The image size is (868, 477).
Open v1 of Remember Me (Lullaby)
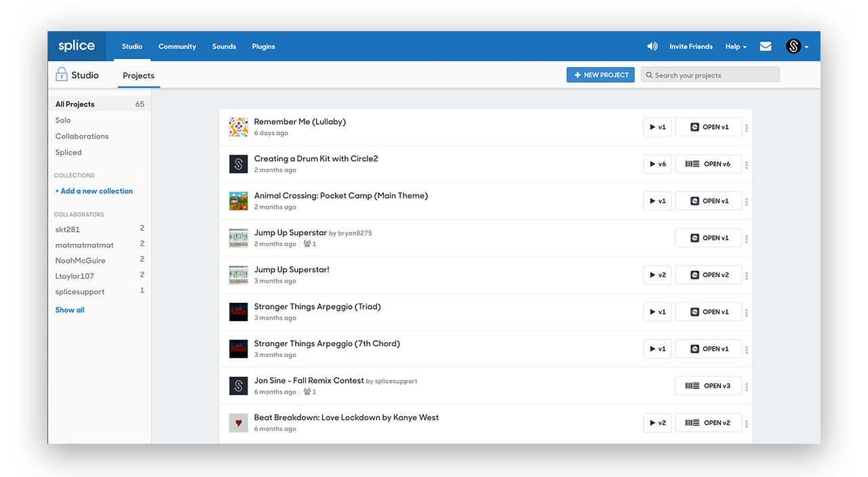(x=709, y=127)
